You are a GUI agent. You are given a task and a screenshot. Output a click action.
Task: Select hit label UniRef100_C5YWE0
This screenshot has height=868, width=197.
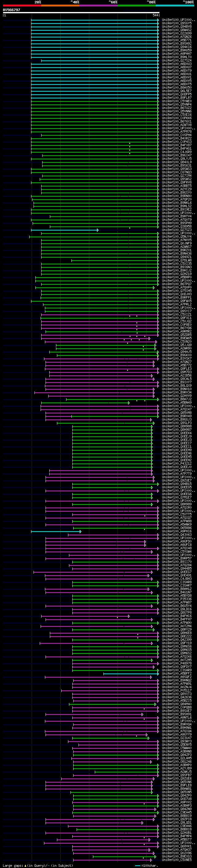coord(176,101)
